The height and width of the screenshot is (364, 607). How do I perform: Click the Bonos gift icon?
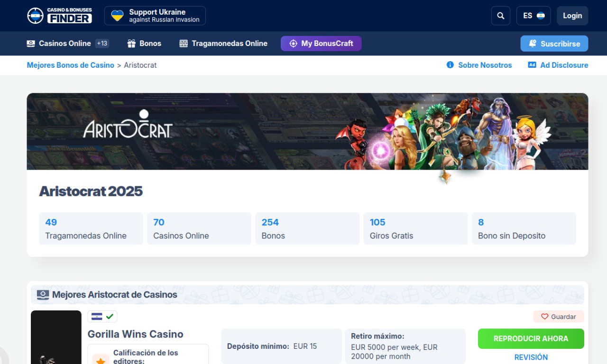(131, 44)
